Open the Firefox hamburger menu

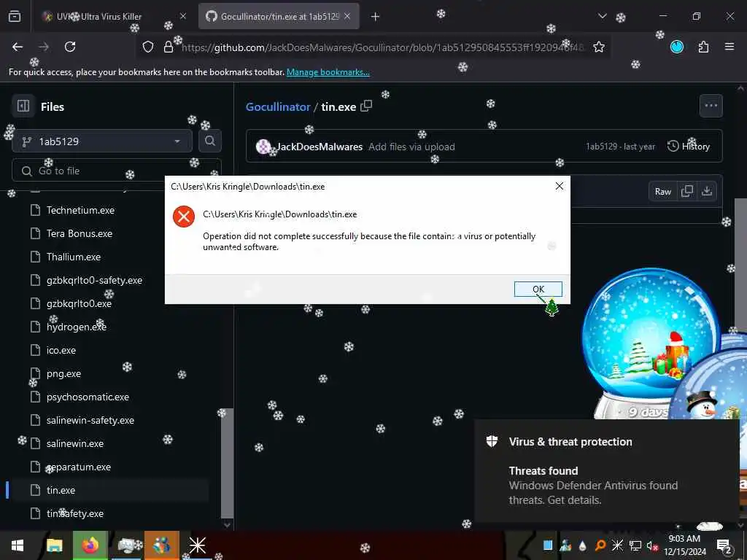729,47
